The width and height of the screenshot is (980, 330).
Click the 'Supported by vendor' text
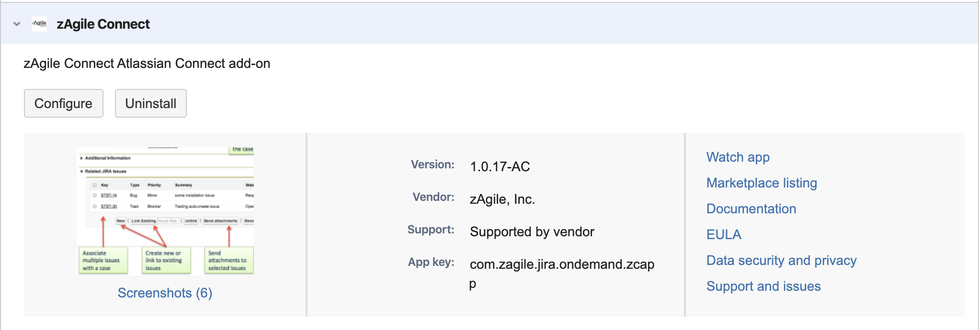pos(532,231)
